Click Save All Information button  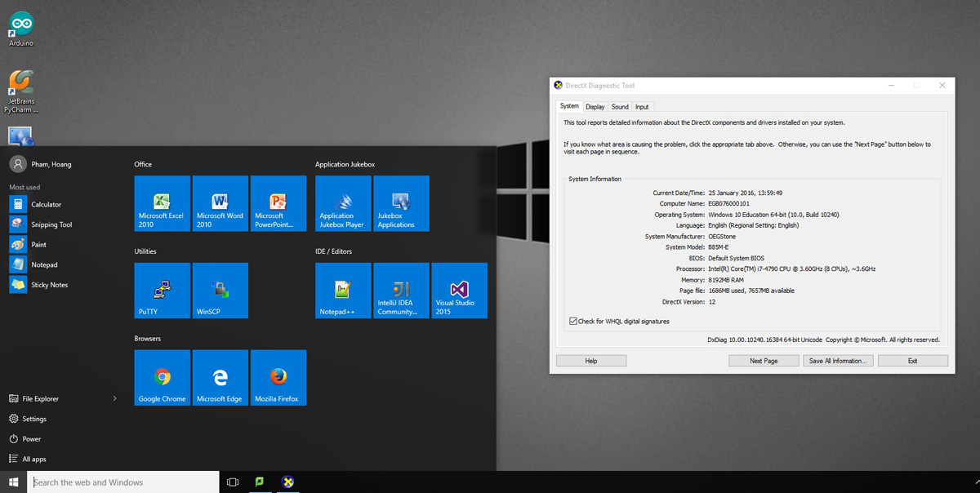[x=838, y=361]
